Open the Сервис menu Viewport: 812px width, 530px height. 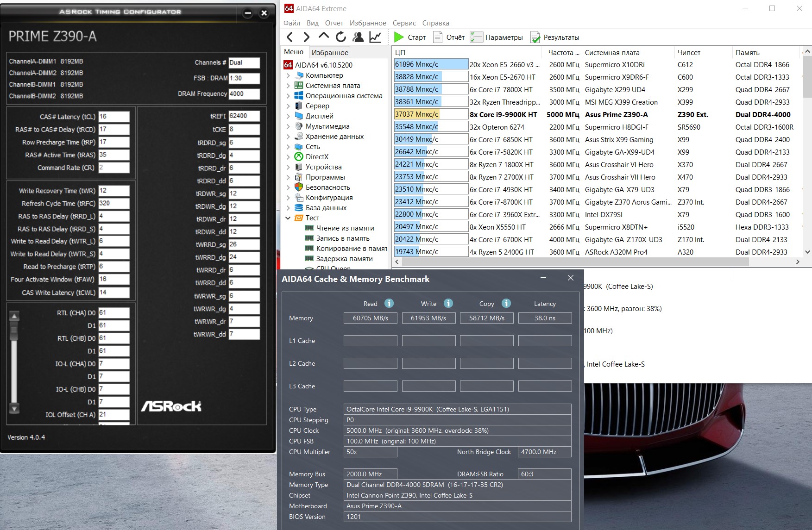pyautogui.click(x=404, y=23)
